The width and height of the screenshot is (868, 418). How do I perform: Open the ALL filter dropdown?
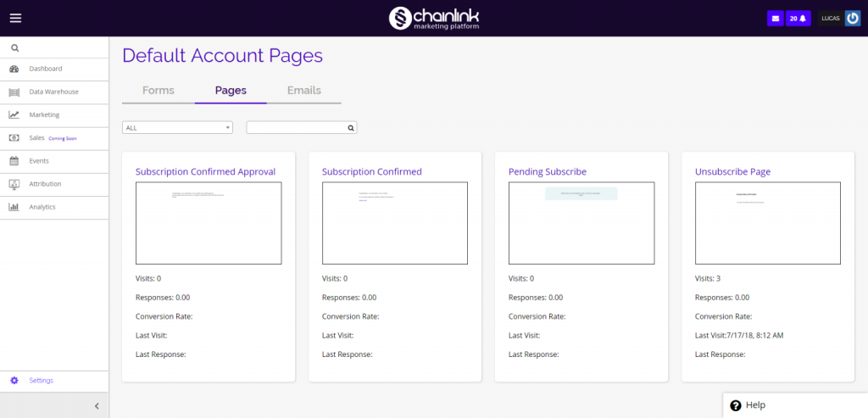[178, 128]
